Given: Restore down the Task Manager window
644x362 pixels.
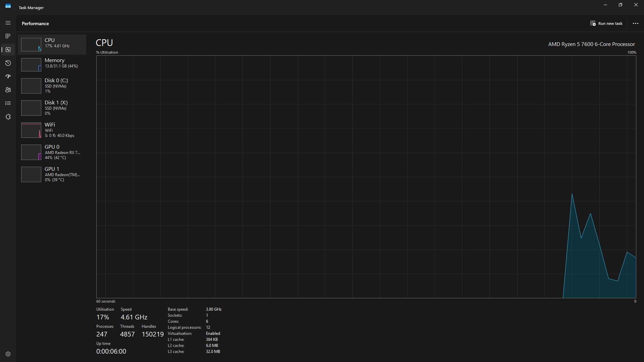Looking at the screenshot, I should [x=621, y=5].
